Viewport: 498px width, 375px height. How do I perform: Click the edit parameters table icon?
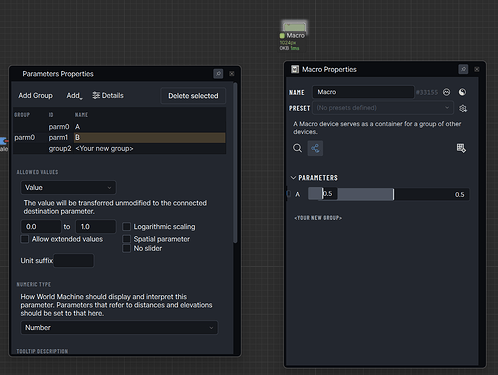461,148
